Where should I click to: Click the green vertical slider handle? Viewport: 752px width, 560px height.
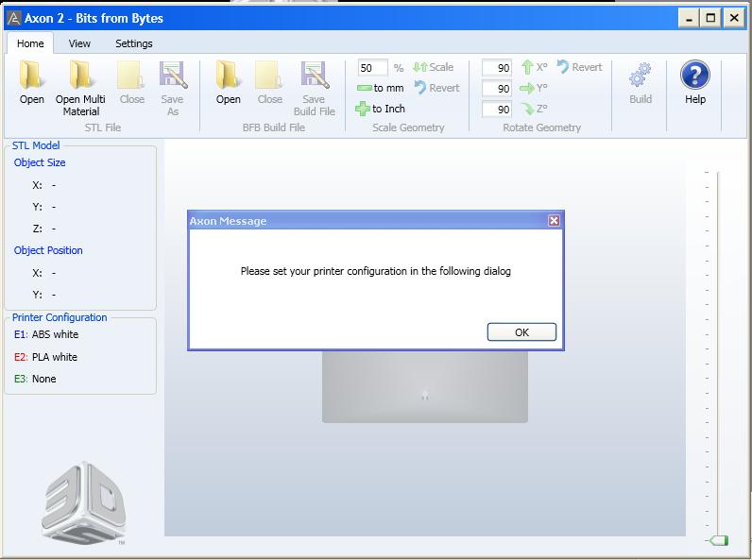[719, 540]
